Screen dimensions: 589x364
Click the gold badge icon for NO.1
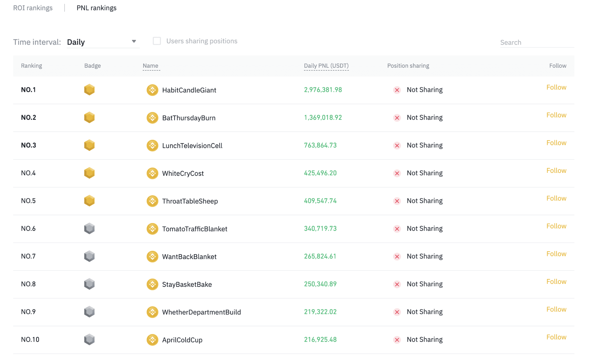90,90
